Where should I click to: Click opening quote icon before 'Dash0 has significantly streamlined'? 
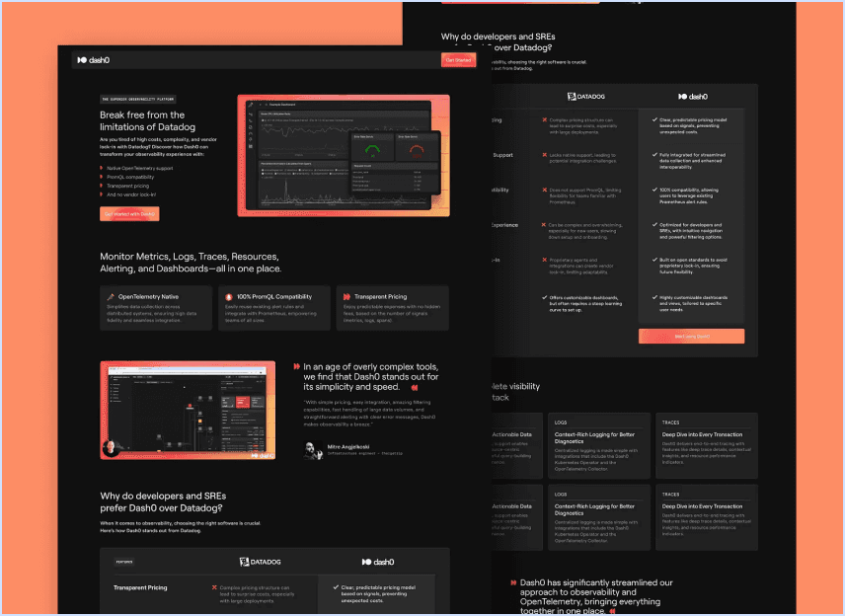point(513,582)
